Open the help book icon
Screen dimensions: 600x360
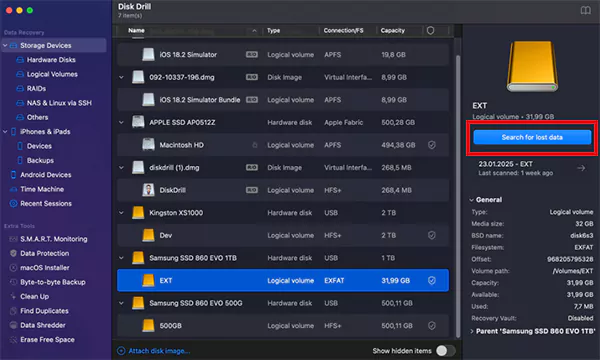click(585, 11)
